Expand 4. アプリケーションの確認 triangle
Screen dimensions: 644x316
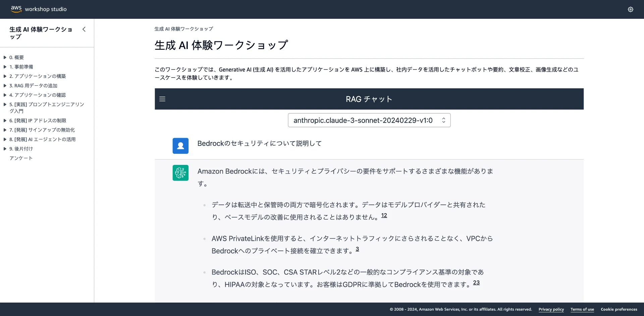click(x=5, y=95)
